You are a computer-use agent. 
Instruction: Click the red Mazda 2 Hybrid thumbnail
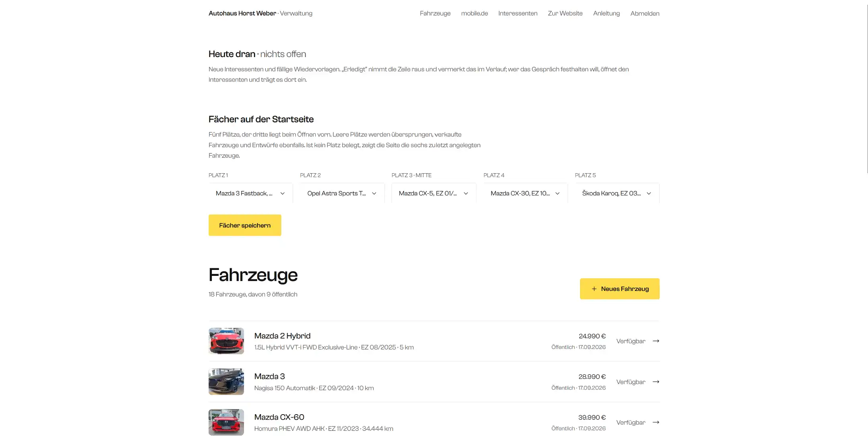[226, 341]
